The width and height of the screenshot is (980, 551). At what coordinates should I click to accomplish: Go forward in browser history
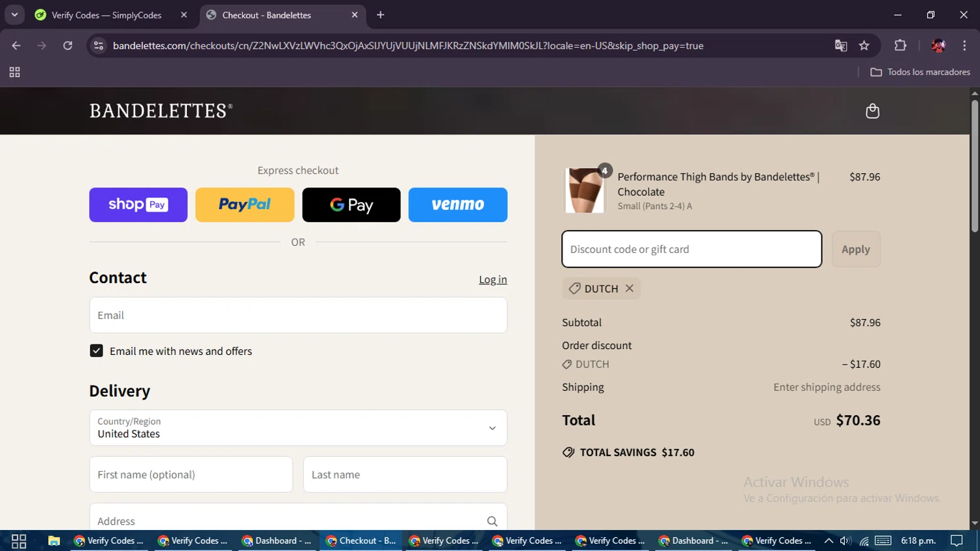[x=42, y=46]
